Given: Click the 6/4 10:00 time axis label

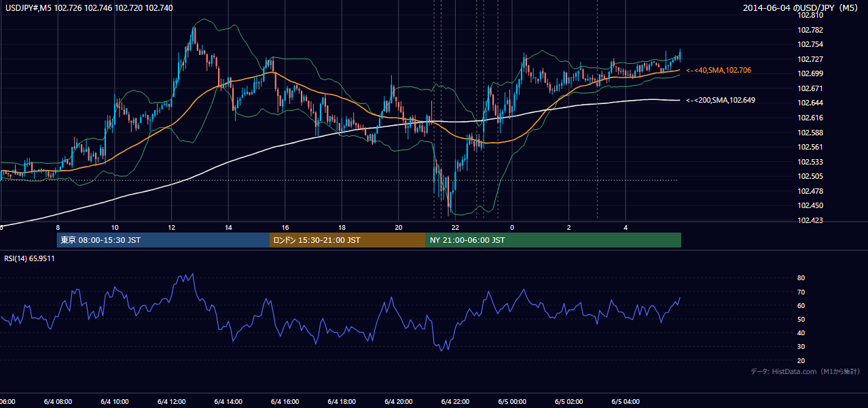Looking at the screenshot, I should pyautogui.click(x=115, y=402).
